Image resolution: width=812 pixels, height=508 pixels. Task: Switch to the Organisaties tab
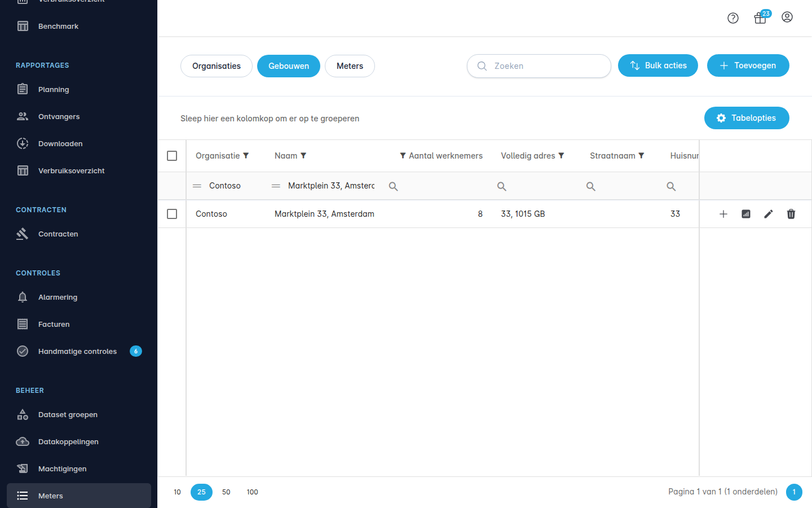point(217,66)
